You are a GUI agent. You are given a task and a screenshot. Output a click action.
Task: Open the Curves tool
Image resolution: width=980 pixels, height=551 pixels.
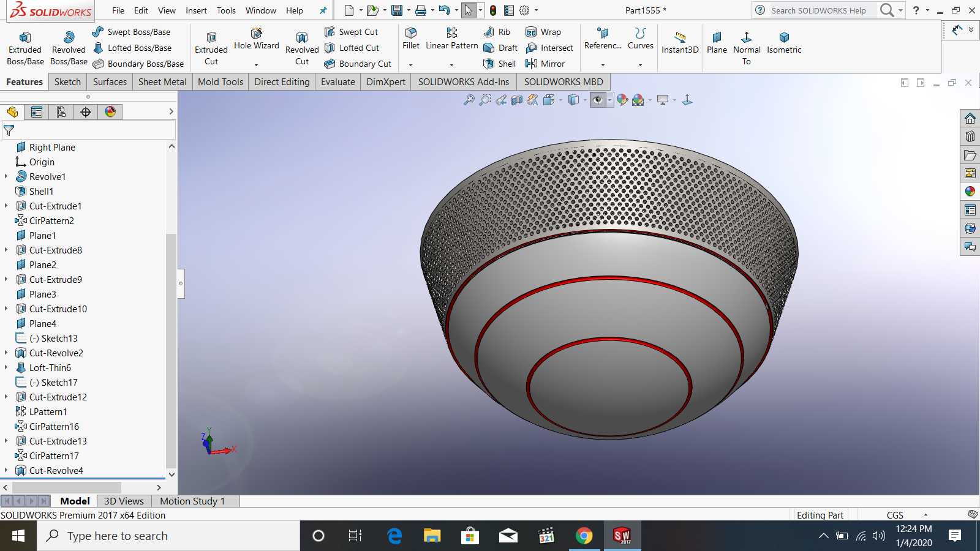point(641,39)
